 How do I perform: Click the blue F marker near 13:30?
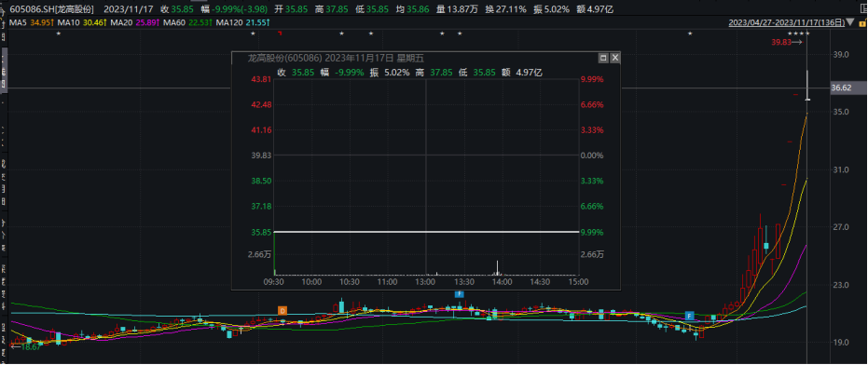tap(459, 294)
